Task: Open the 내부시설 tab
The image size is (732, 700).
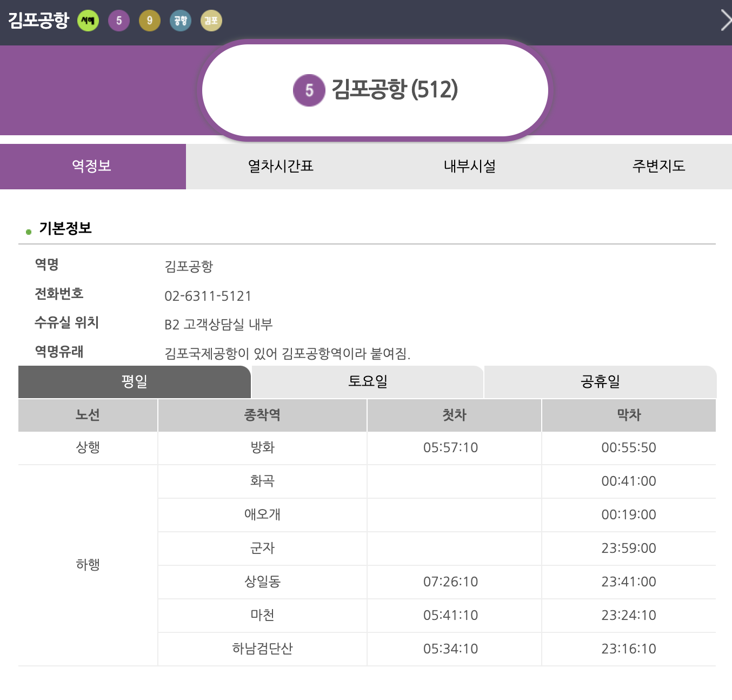Action: pos(470,167)
